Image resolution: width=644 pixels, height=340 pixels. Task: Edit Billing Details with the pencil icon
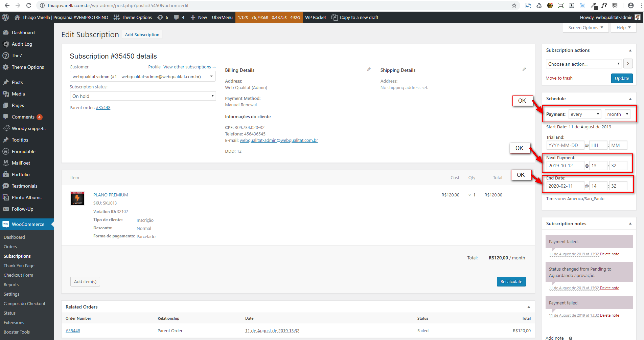coord(369,69)
